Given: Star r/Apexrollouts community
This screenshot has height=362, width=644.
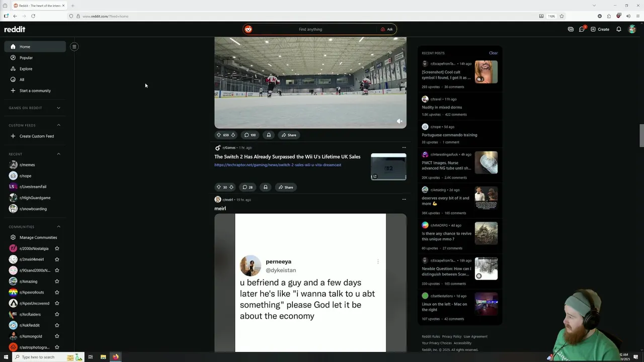Looking at the screenshot, I should [57, 292].
